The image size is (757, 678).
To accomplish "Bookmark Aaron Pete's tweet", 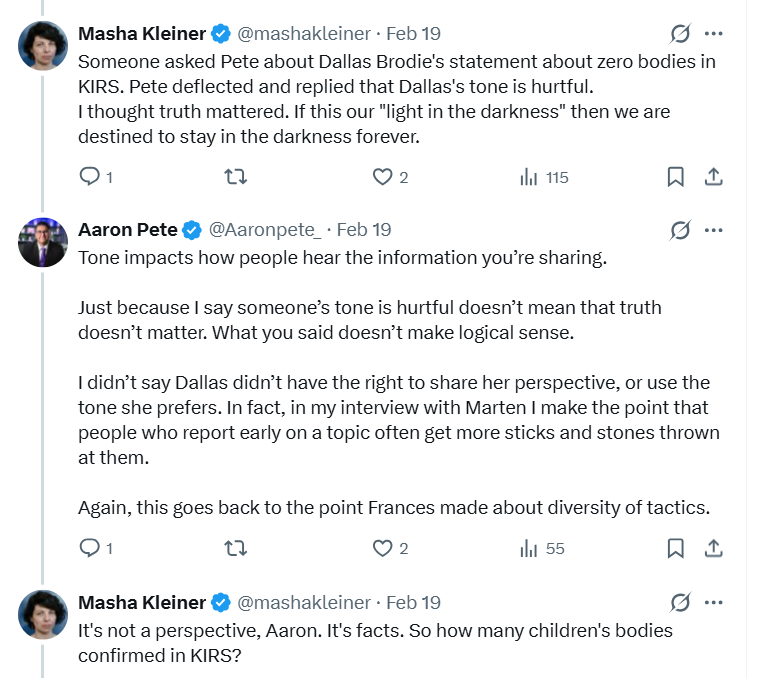I will click(675, 548).
